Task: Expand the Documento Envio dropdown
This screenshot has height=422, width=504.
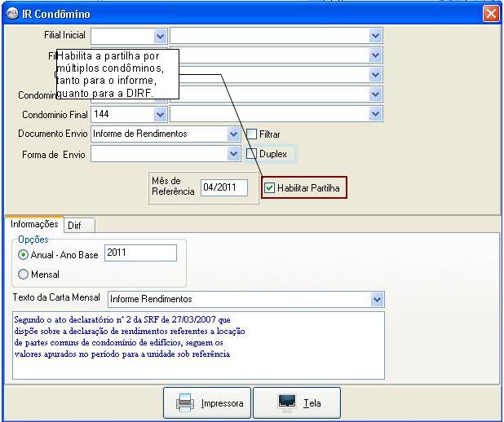Action: click(x=233, y=134)
